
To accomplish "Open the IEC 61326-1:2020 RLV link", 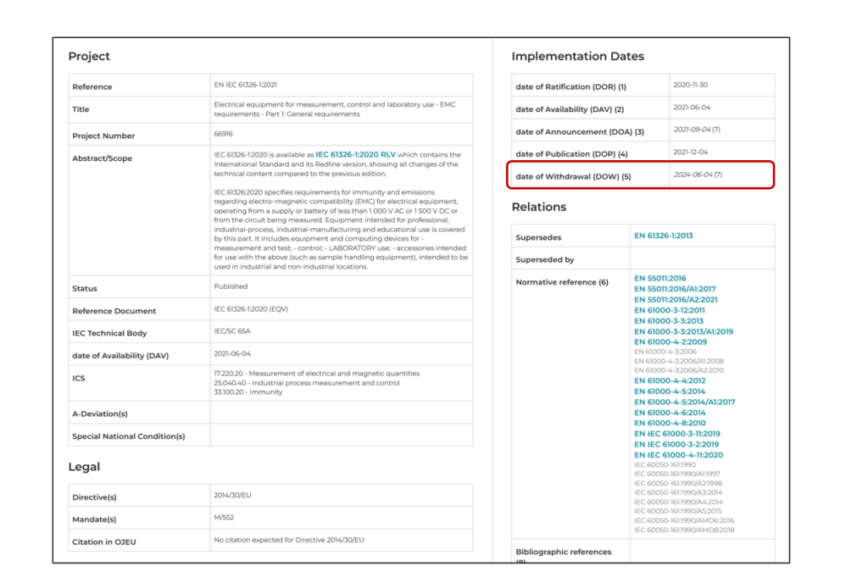I will point(355,155).
